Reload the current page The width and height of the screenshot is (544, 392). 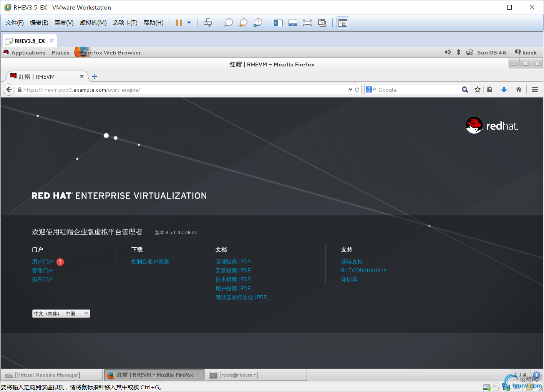click(357, 89)
